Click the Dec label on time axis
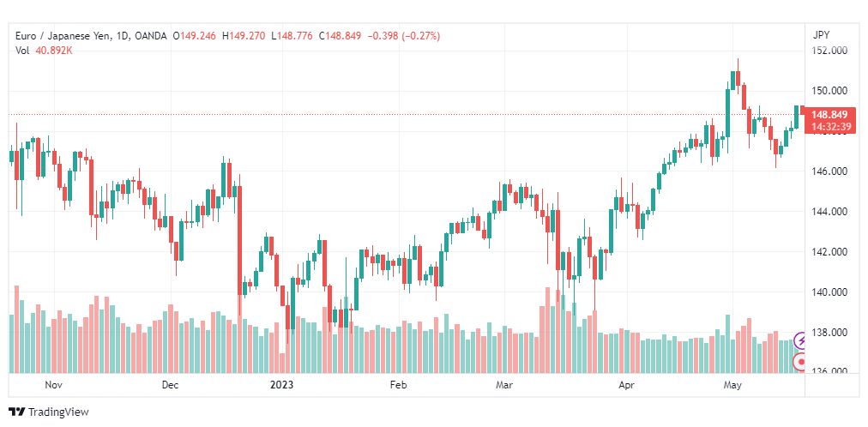868x427 pixels. pyautogui.click(x=171, y=384)
